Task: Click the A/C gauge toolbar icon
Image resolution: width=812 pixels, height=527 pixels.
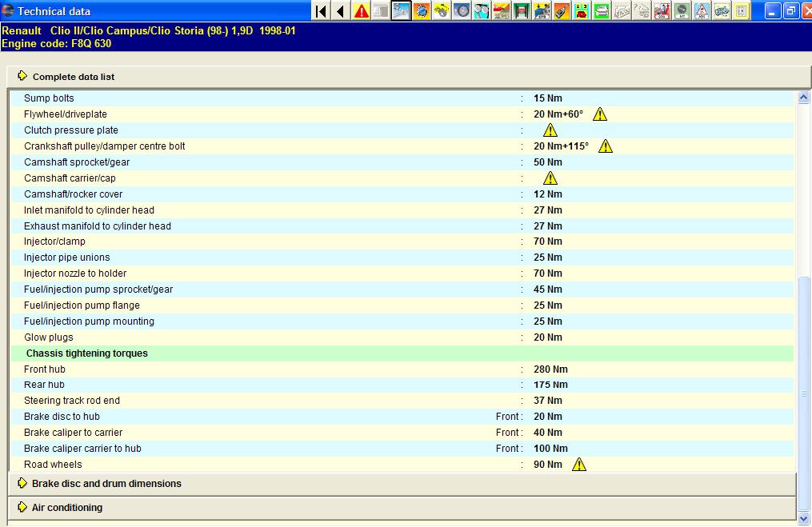Action: (x=682, y=11)
